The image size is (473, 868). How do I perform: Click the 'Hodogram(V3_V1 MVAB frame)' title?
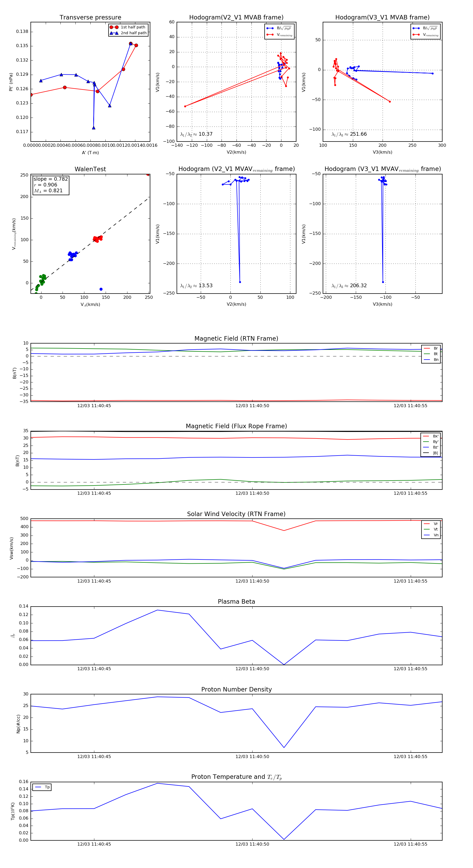click(382, 18)
